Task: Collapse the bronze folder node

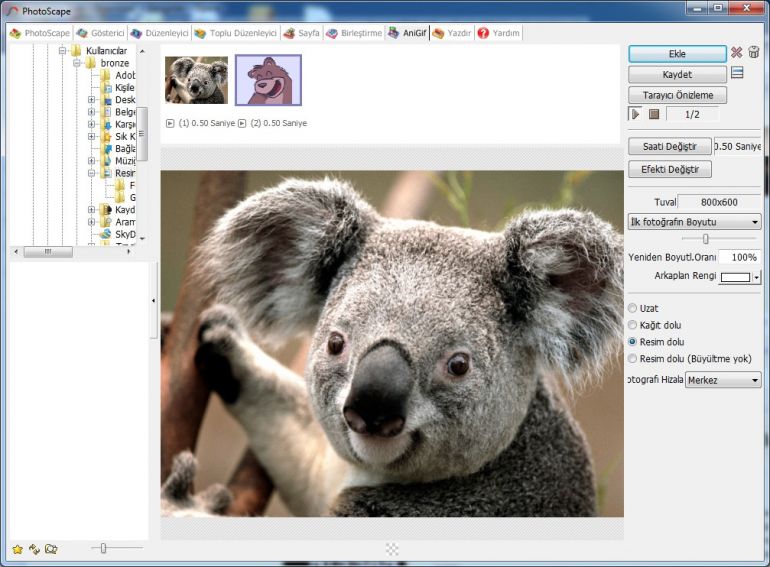Action: pyautogui.click(x=77, y=63)
